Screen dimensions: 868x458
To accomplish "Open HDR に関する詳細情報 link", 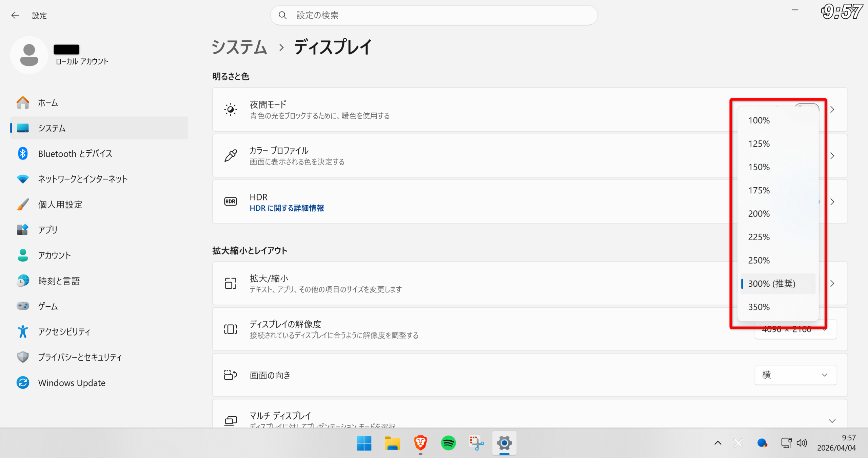I will click(287, 208).
